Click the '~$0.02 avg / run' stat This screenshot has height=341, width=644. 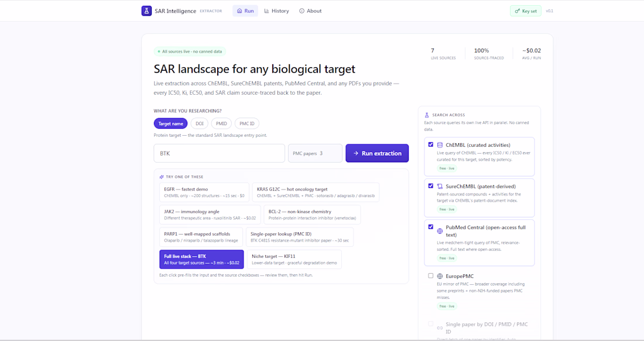(x=532, y=54)
